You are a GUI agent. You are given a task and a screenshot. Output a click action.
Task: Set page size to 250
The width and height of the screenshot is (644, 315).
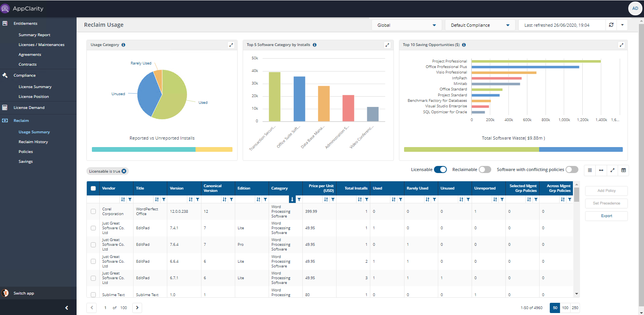[575, 308]
